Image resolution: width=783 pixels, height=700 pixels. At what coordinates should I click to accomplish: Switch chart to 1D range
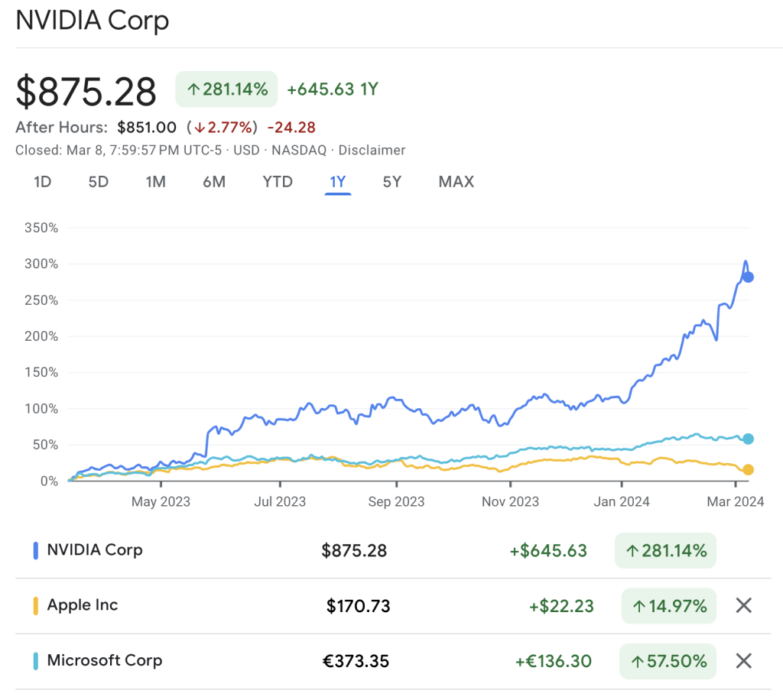[43, 182]
